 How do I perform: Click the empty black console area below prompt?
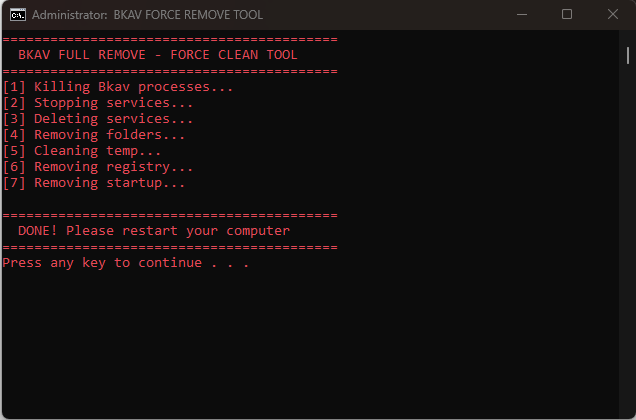point(310,345)
